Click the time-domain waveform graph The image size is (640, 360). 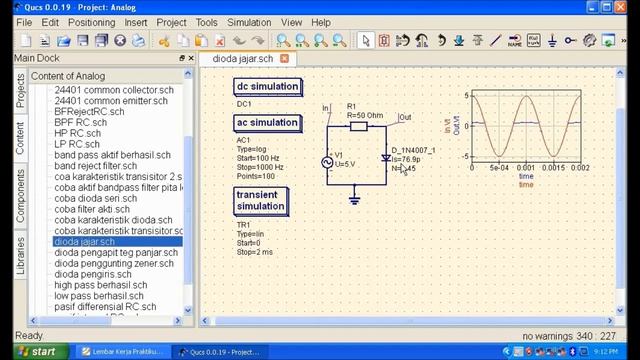526,127
